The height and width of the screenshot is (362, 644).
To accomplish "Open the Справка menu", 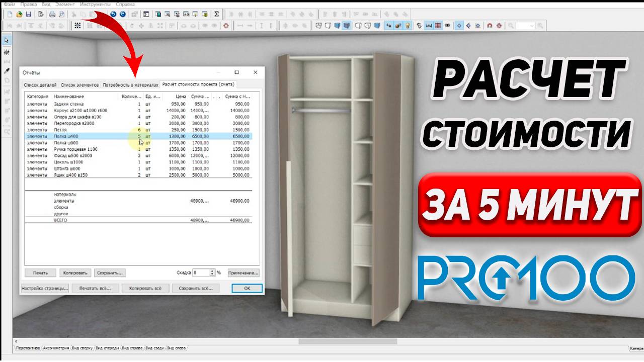I will (125, 4).
